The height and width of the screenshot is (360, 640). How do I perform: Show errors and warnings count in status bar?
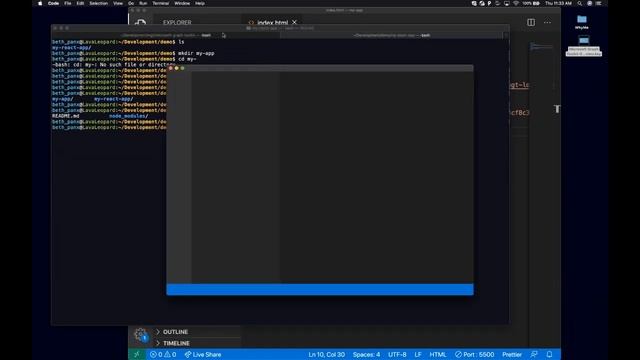(163, 354)
